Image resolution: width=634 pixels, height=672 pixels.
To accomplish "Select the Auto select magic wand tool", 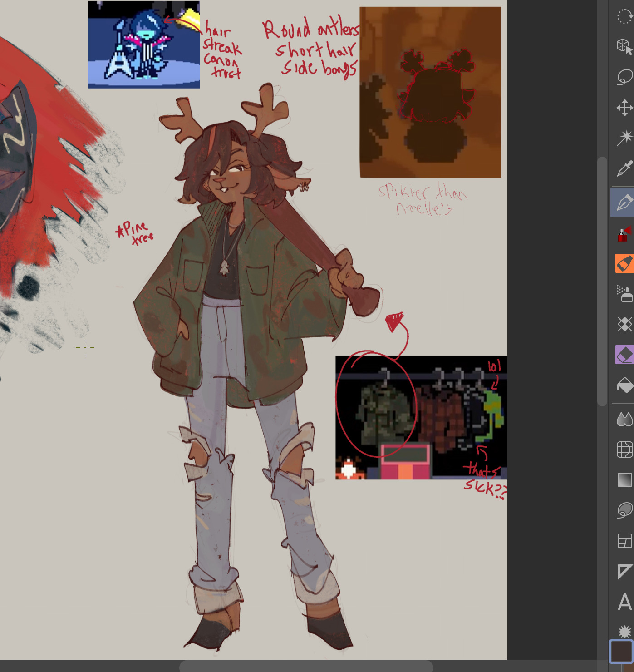I will [624, 138].
